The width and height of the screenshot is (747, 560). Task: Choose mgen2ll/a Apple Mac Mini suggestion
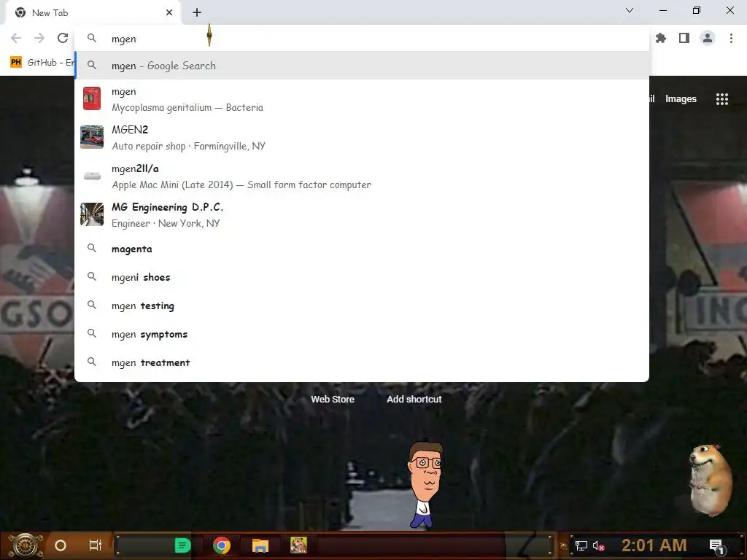click(362, 176)
